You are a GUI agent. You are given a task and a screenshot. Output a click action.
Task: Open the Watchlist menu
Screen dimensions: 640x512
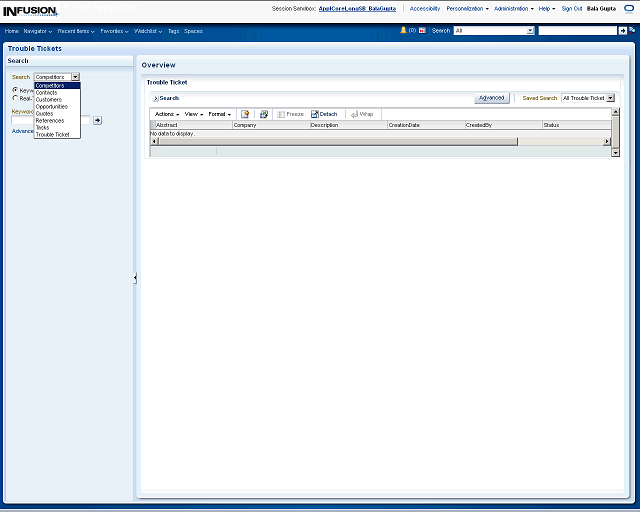click(148, 31)
